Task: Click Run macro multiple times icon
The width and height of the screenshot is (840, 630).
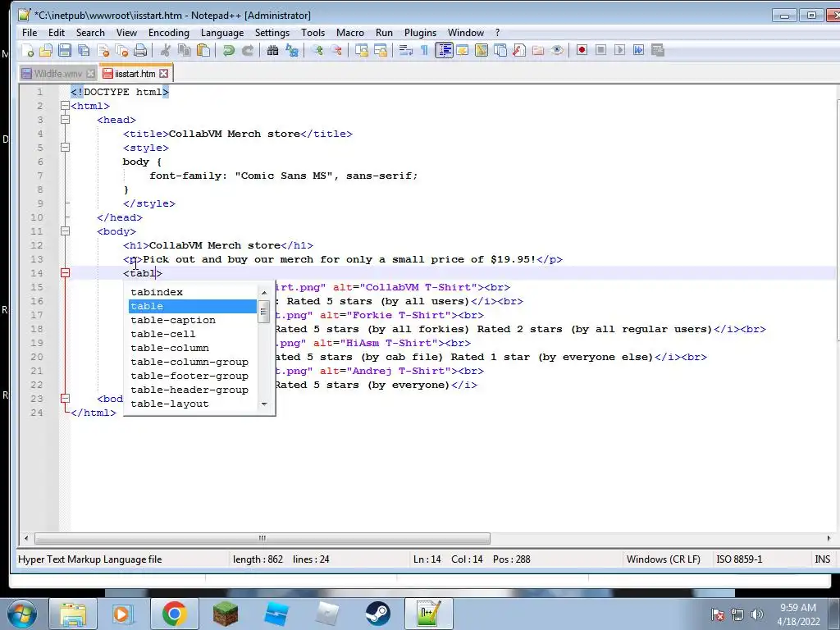Action: click(x=638, y=50)
